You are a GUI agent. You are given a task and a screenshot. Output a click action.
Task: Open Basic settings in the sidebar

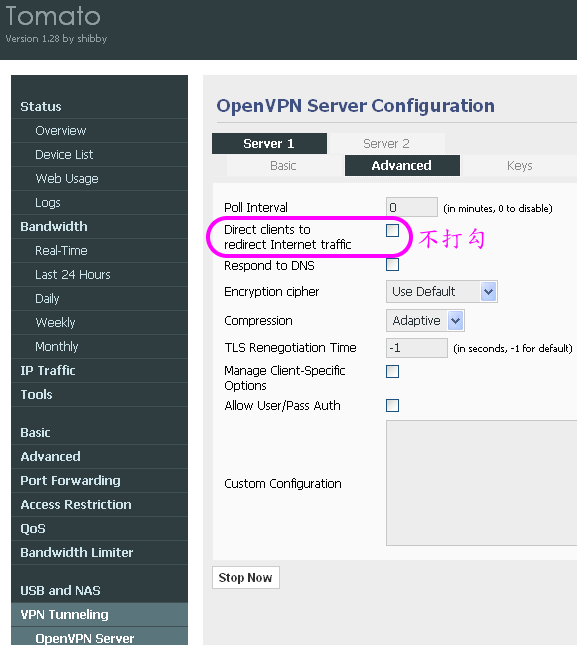pos(100,433)
